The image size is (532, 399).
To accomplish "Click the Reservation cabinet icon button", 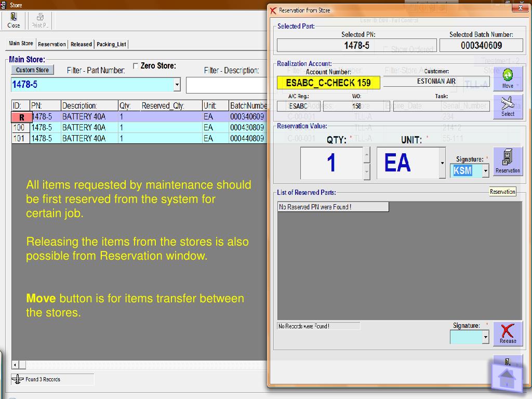I will point(508,162).
